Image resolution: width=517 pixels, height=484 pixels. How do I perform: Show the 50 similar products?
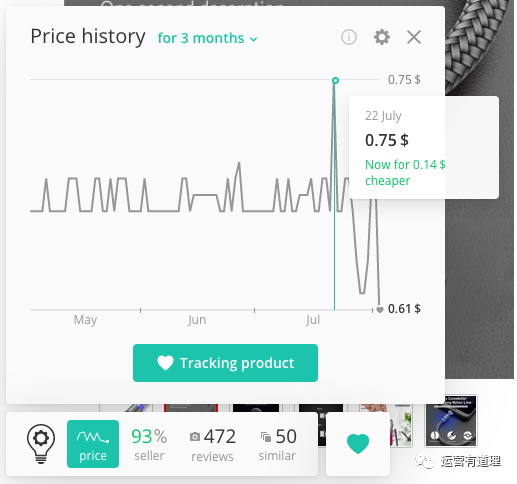pyautogui.click(x=277, y=444)
